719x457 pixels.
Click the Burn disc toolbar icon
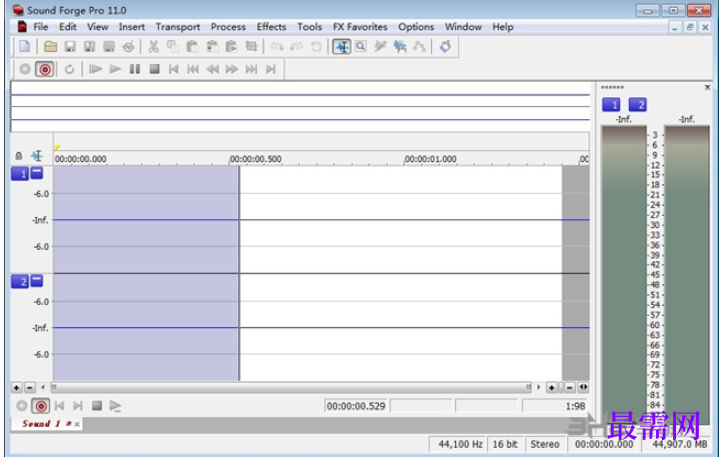[129, 46]
